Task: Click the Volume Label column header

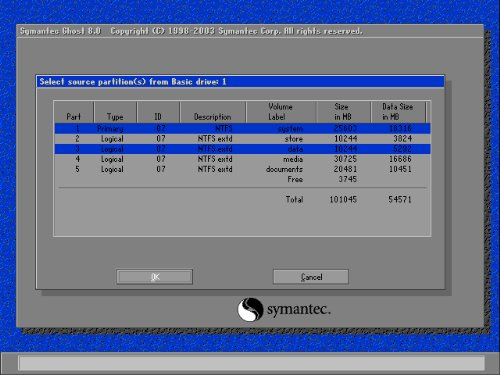Action: 281,112
